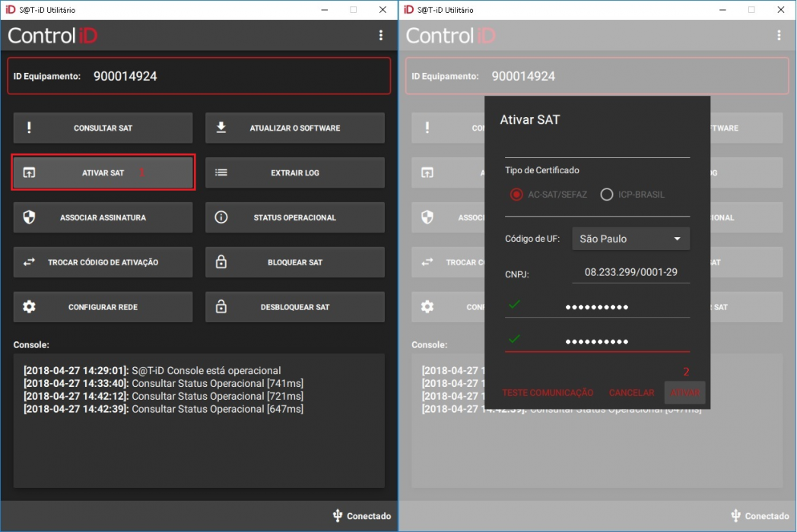The height and width of the screenshot is (532, 797).
Task: Click Teste Comunicação in the dialog
Action: pyautogui.click(x=548, y=393)
